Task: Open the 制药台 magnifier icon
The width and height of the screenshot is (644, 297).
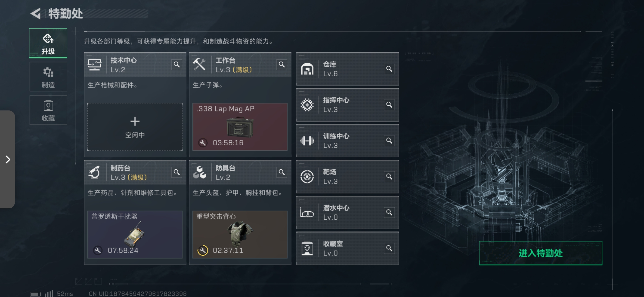Action: [x=177, y=172]
